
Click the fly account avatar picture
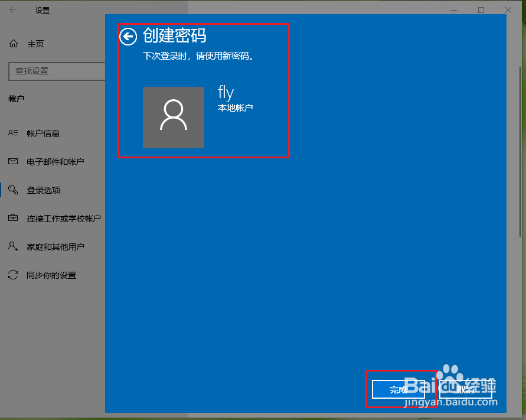(x=173, y=118)
